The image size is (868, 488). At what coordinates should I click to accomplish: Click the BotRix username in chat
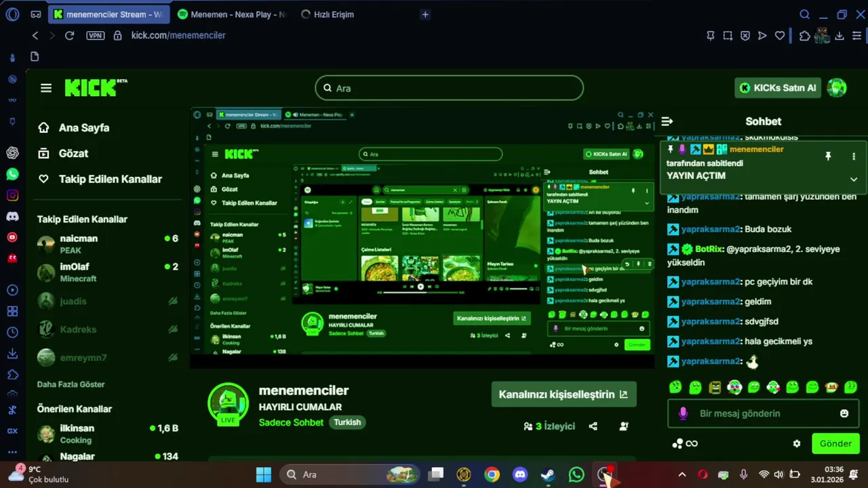(709, 249)
